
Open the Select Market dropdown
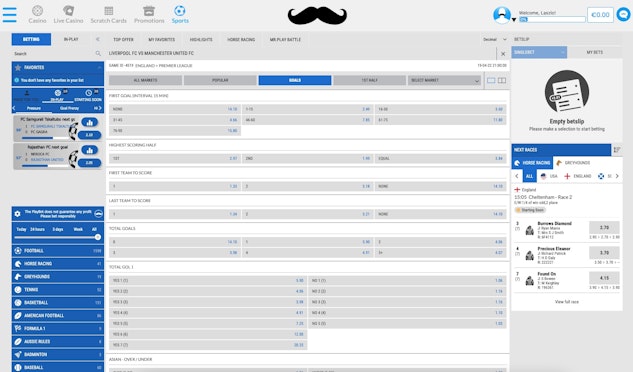[444, 80]
